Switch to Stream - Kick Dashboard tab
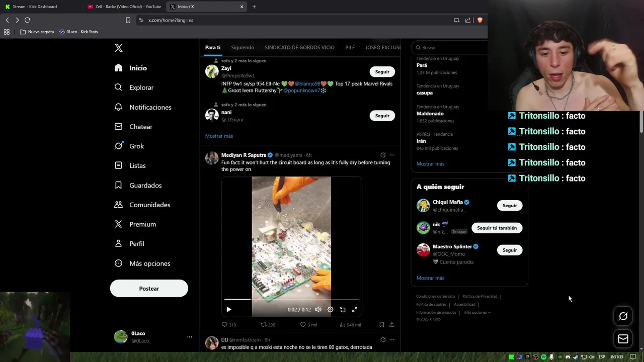This screenshot has width=644, height=362. (x=40, y=7)
